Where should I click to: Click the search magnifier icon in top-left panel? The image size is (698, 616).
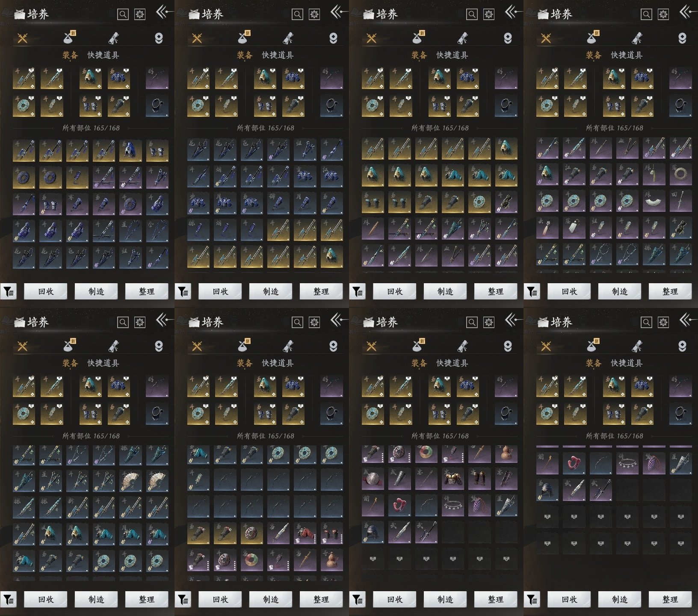[x=123, y=15]
